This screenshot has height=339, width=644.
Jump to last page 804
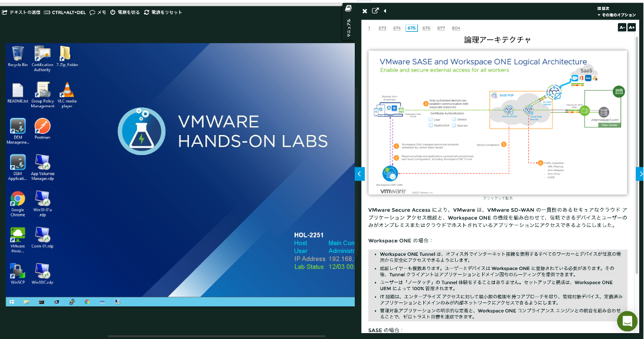click(x=456, y=28)
